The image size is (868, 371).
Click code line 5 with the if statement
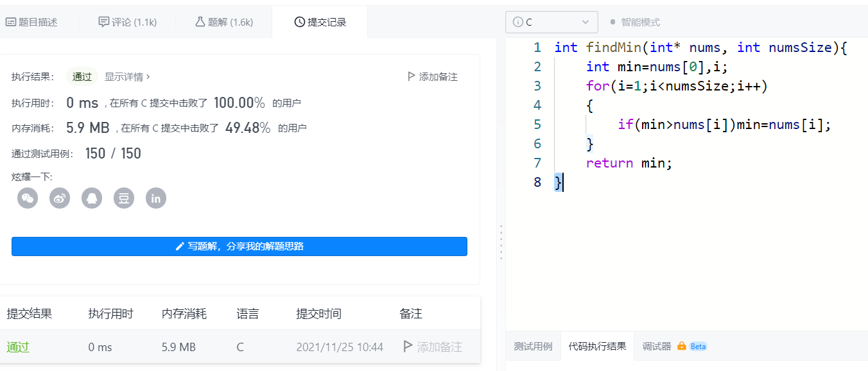724,125
